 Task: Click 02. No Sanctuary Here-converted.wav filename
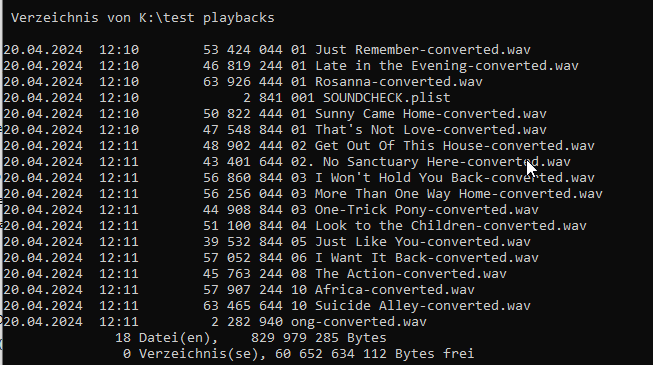click(x=431, y=162)
